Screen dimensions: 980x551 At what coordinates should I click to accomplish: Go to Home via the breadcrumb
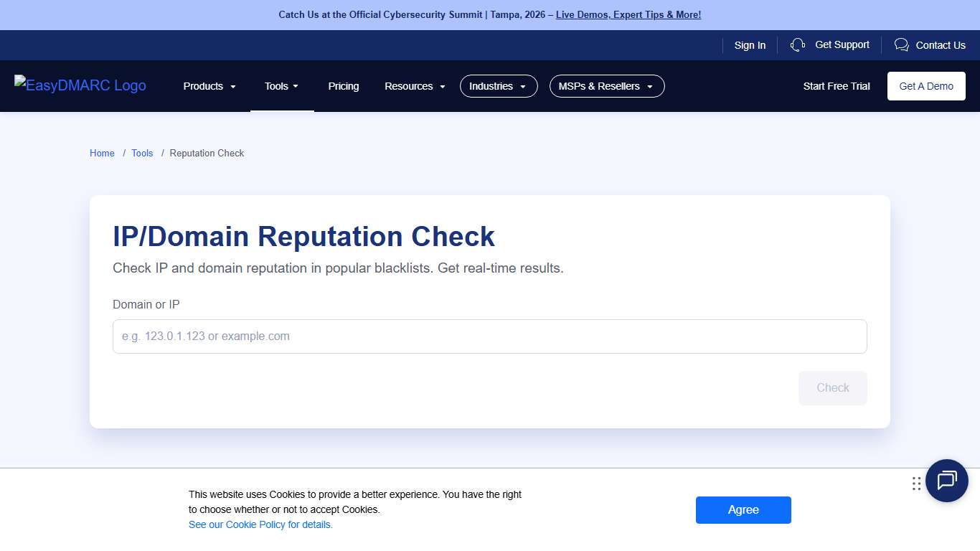(x=101, y=153)
